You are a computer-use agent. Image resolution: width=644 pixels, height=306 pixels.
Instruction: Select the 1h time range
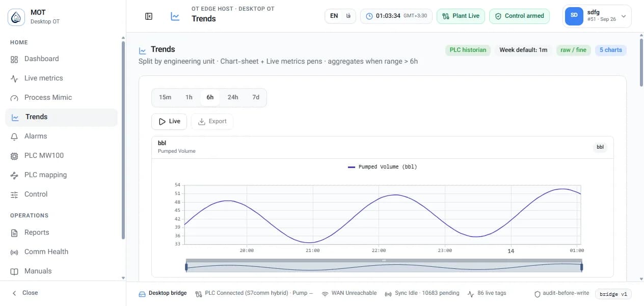coord(189,97)
